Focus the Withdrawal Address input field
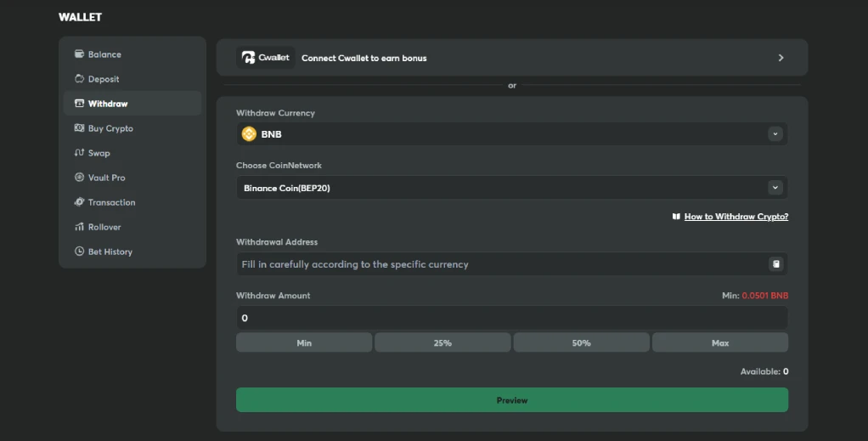Viewport: 868px width, 441px height. click(x=512, y=264)
